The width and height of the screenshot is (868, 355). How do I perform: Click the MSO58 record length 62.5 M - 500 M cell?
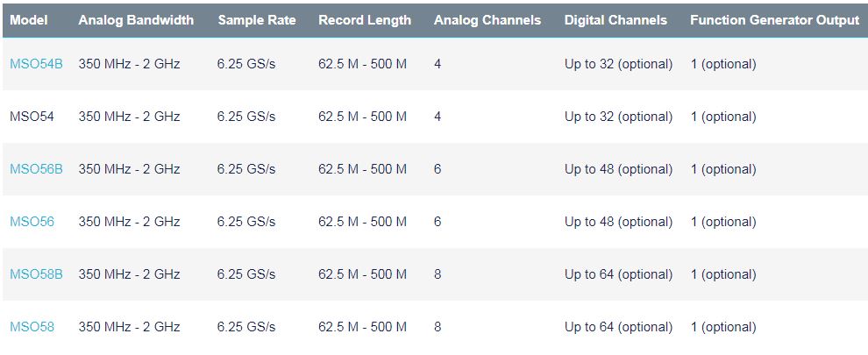[x=363, y=327]
